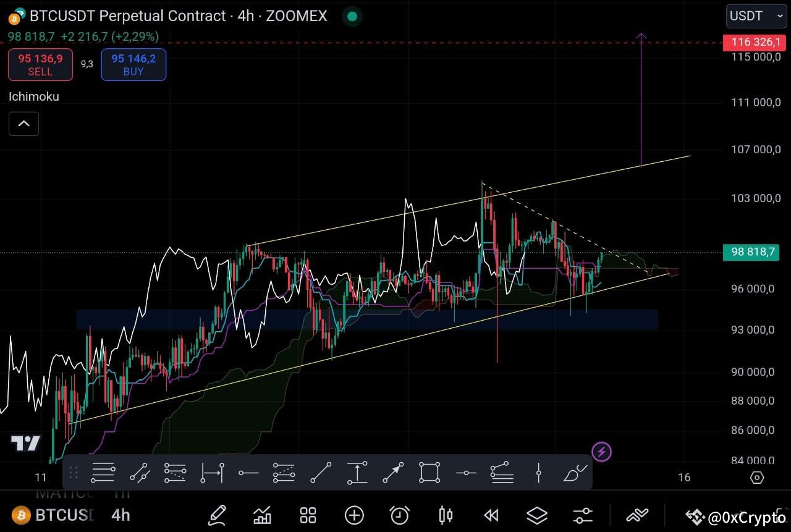This screenshot has height=532, width=791.
Task: Pick the single trend line tool
Action: click(321, 473)
